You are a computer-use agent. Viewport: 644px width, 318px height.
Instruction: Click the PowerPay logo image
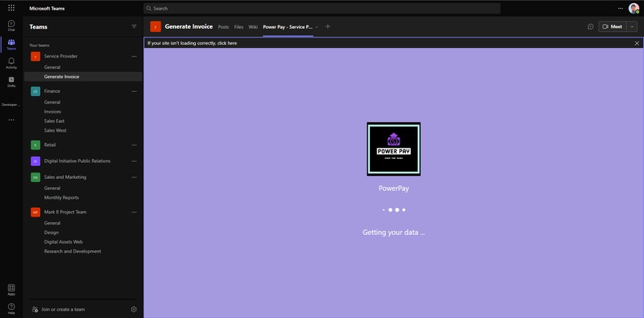tap(393, 149)
